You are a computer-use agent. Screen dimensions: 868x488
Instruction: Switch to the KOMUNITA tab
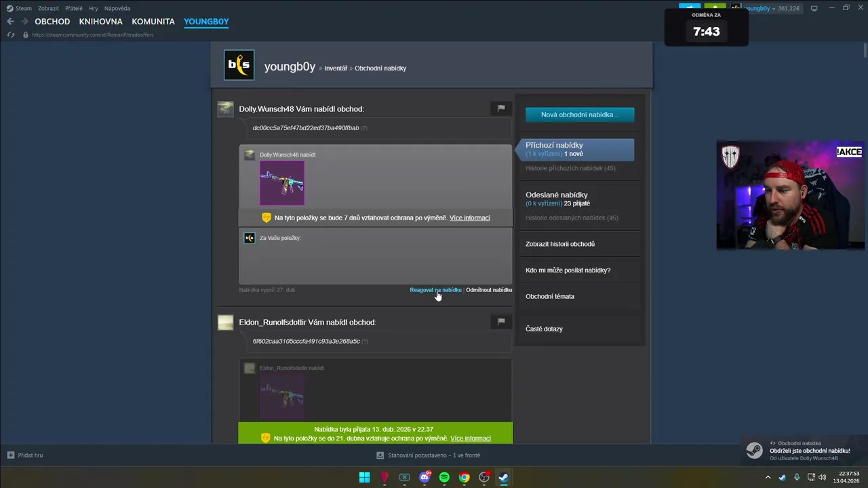(x=153, y=22)
